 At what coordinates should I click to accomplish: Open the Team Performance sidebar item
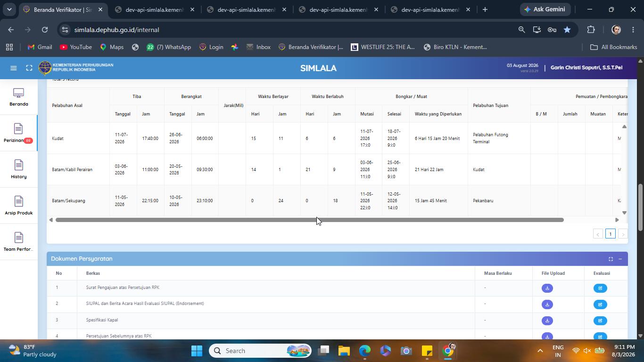pyautogui.click(x=19, y=242)
